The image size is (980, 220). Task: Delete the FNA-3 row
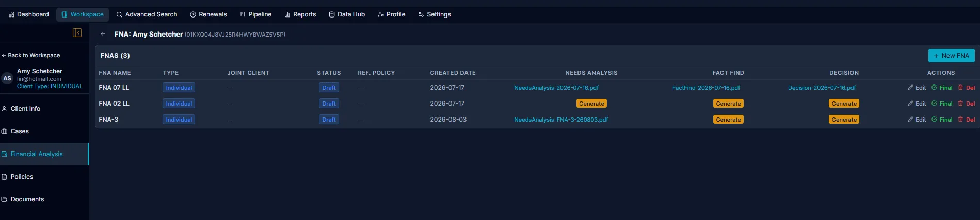point(967,120)
